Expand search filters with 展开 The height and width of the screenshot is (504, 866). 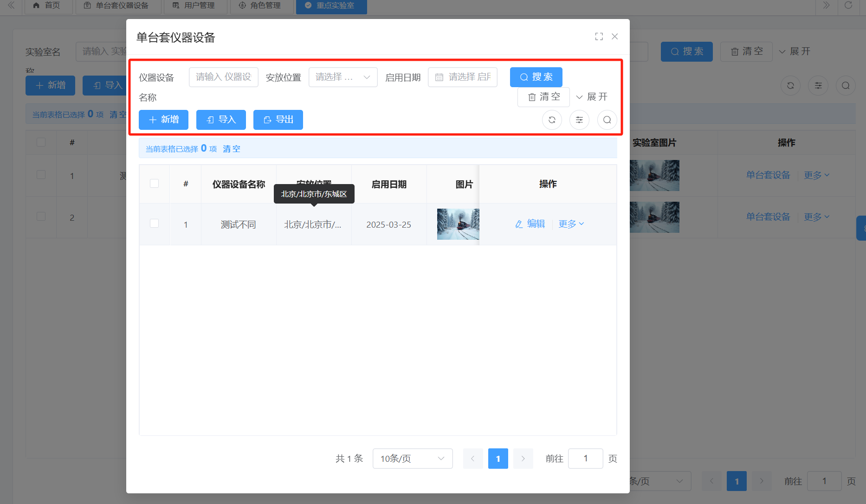point(592,97)
